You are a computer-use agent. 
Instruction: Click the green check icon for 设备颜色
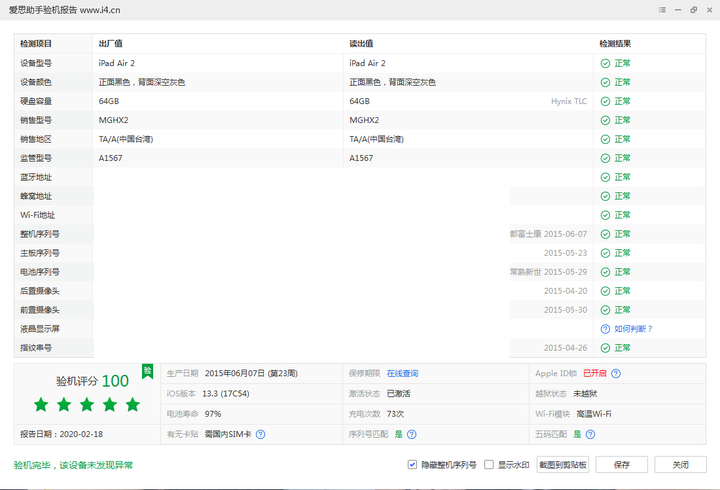[605, 82]
